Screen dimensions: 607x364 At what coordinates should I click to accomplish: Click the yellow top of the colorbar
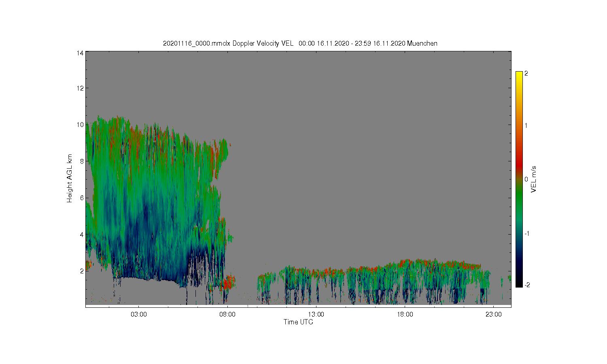(x=519, y=75)
